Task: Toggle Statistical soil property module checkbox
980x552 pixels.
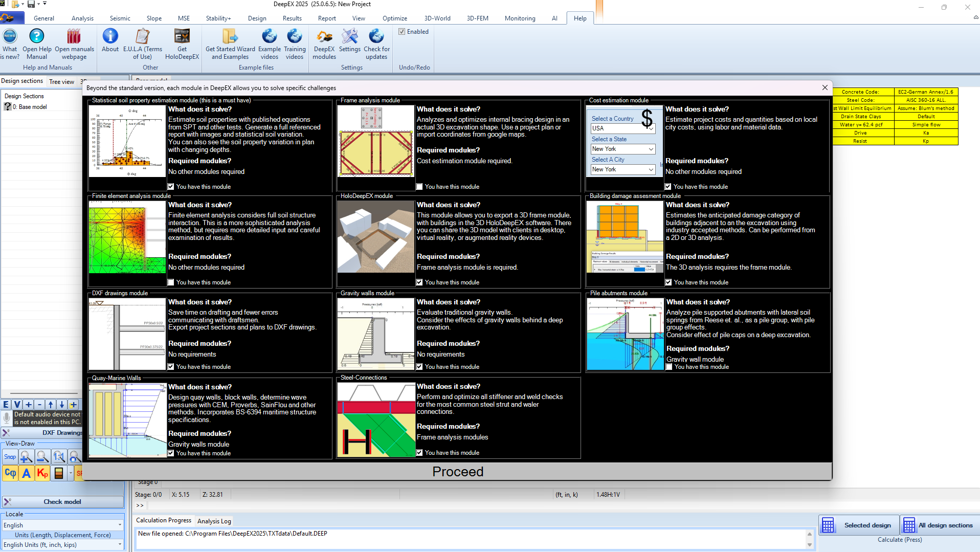Action: (x=171, y=187)
